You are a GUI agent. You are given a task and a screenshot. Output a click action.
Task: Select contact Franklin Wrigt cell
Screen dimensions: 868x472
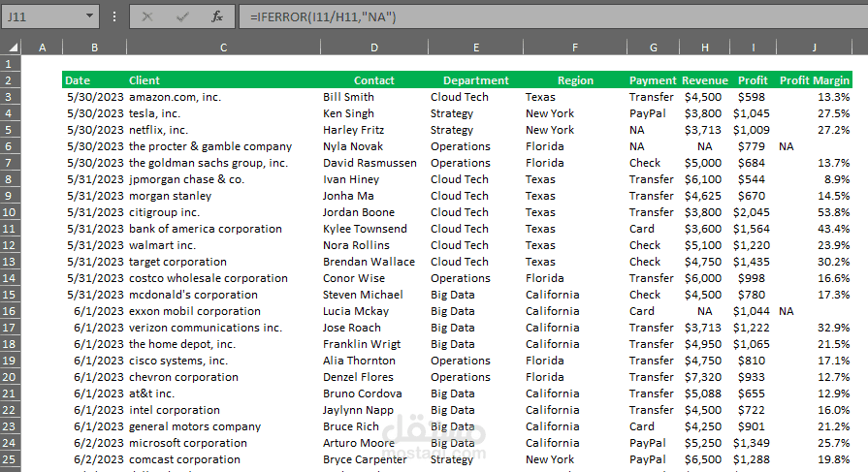[x=374, y=344]
